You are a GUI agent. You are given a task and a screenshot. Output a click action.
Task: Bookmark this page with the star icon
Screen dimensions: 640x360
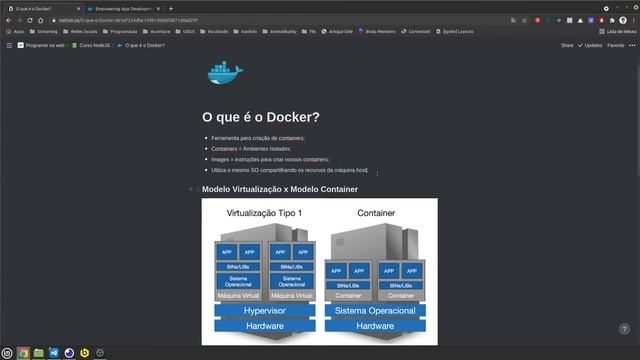[x=524, y=20]
